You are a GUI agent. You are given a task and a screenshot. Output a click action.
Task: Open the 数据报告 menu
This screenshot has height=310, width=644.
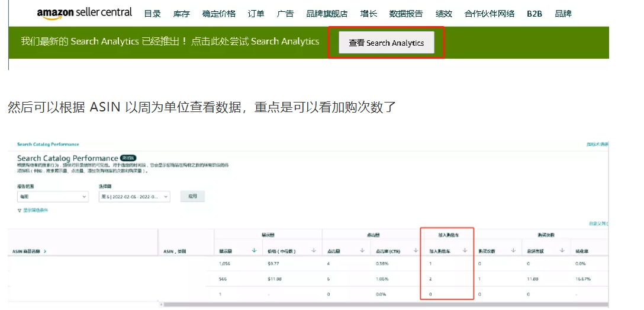(406, 14)
